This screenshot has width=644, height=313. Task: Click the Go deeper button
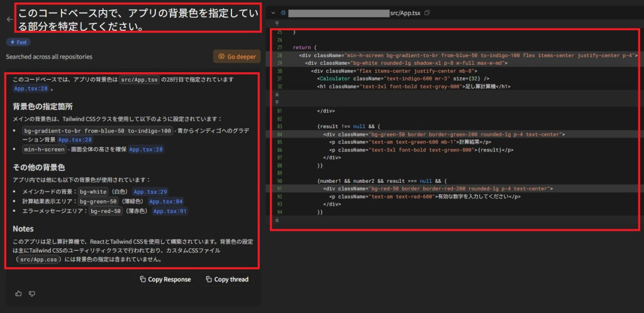[x=236, y=57]
